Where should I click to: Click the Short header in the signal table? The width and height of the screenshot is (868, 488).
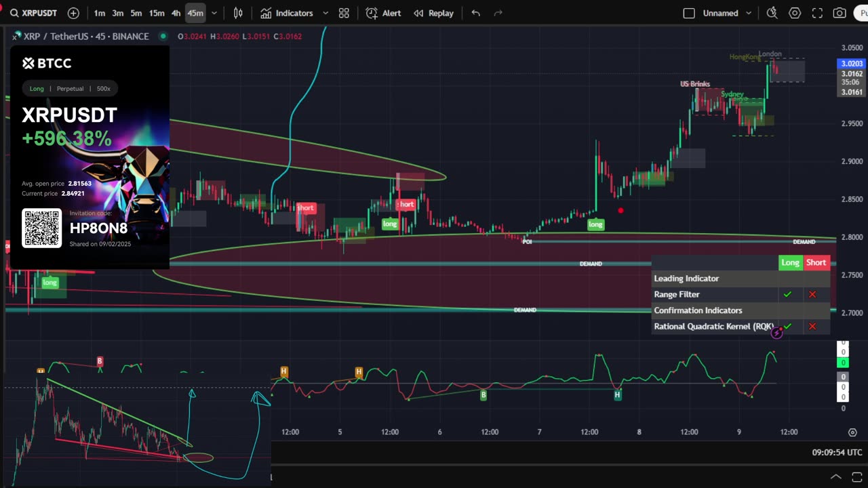point(816,262)
